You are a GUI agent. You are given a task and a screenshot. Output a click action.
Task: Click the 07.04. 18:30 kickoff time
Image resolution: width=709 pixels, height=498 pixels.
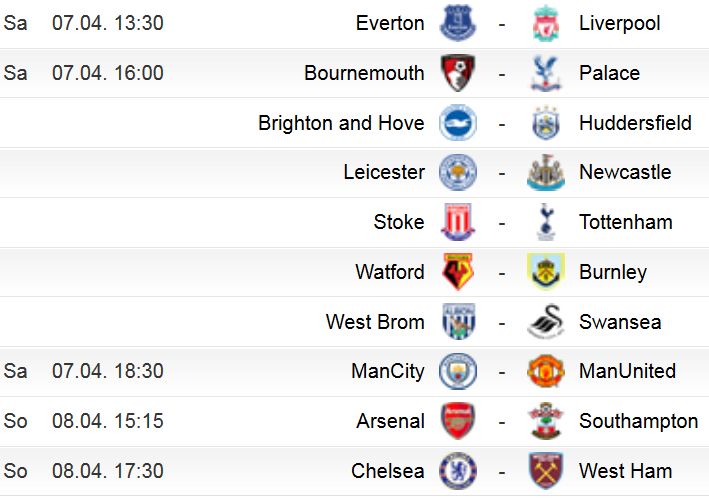pos(108,371)
